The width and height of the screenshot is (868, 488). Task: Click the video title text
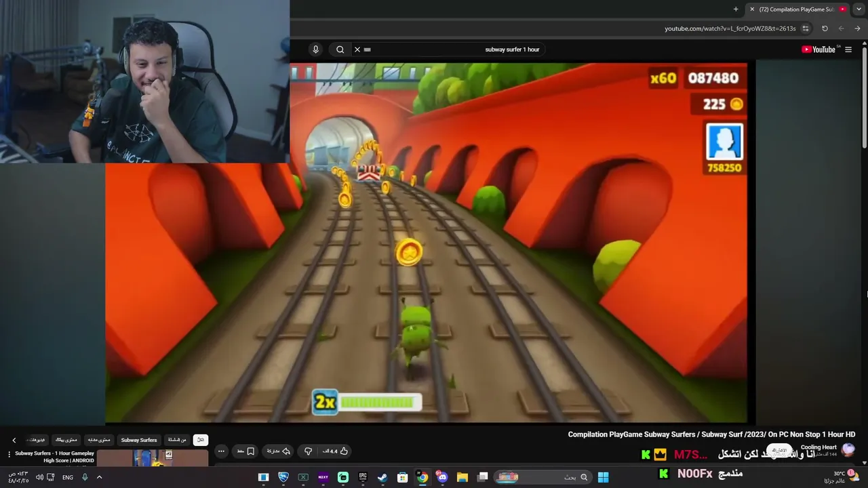(711, 434)
